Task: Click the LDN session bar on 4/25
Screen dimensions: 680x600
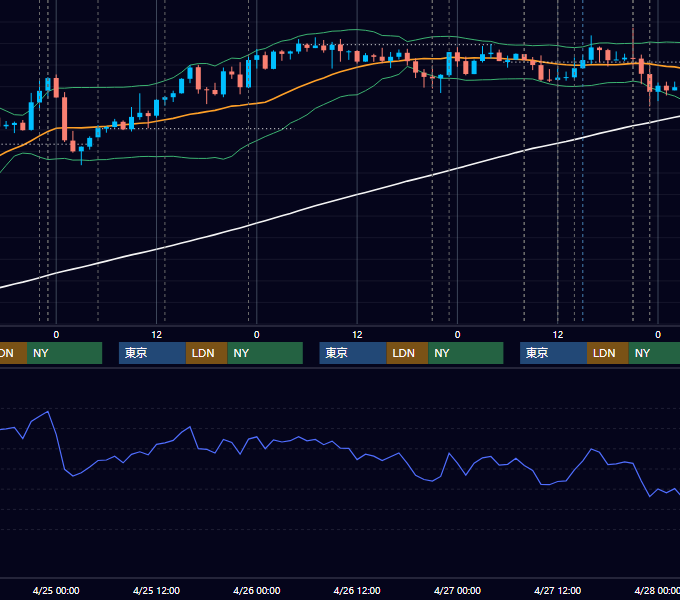Action: click(206, 353)
